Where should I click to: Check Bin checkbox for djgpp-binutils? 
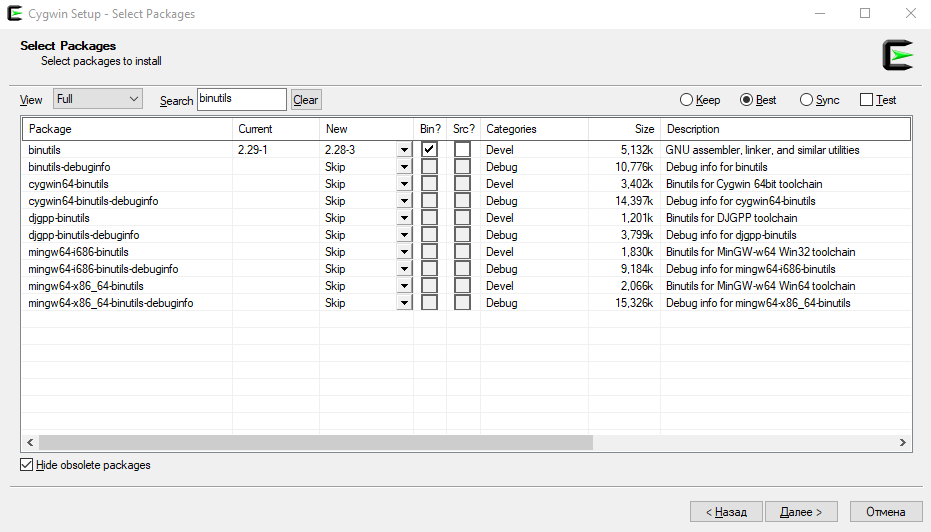point(429,218)
